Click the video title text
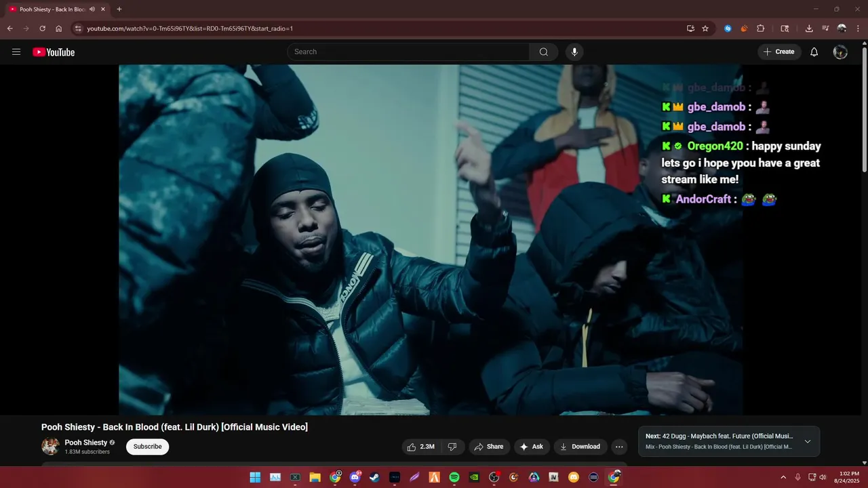This screenshot has height=488, width=868. pyautogui.click(x=174, y=427)
